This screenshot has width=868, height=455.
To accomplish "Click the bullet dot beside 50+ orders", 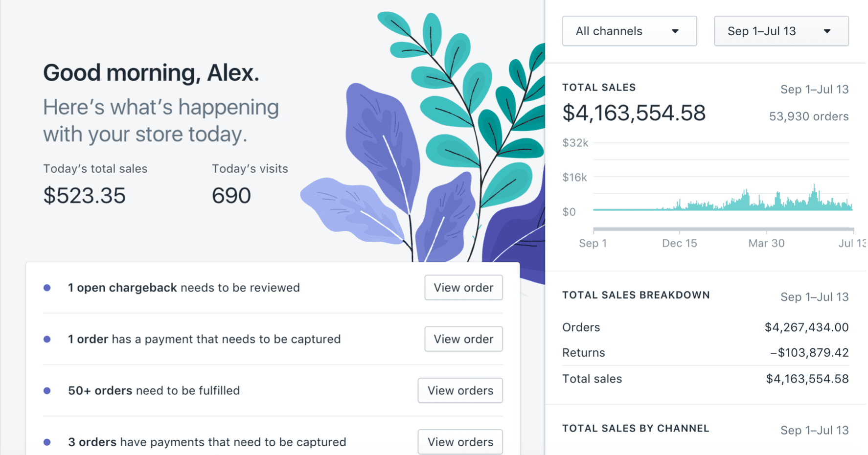I will [x=47, y=390].
